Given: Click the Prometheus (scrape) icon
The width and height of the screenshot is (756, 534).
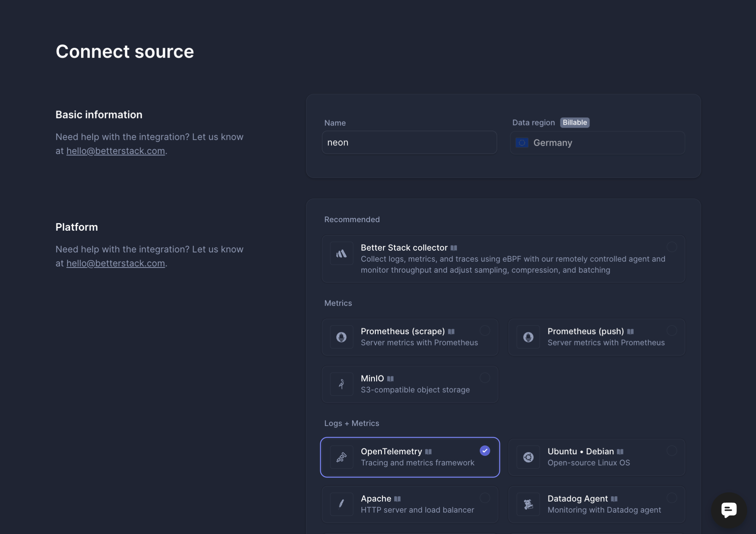Looking at the screenshot, I should [x=341, y=337].
